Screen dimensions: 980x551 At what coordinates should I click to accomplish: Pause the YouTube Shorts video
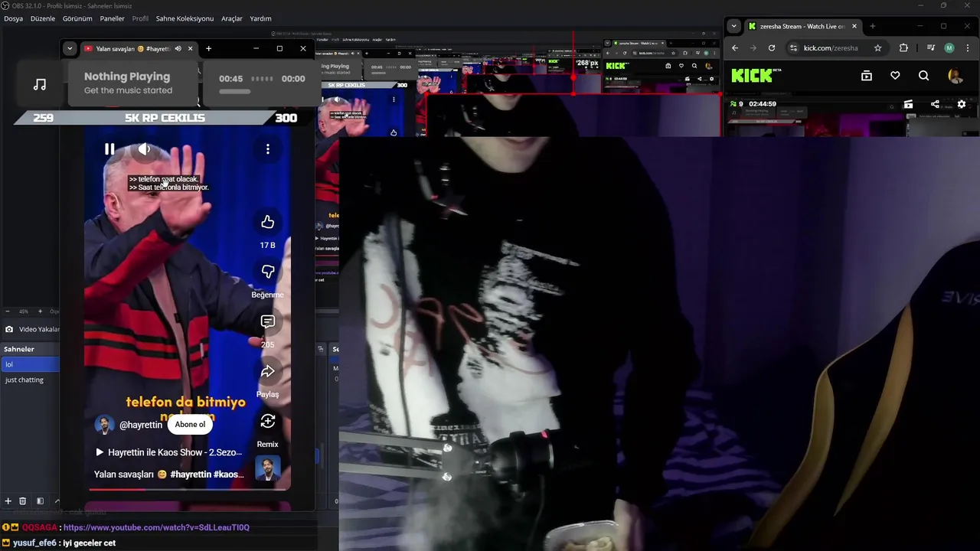[109, 149]
